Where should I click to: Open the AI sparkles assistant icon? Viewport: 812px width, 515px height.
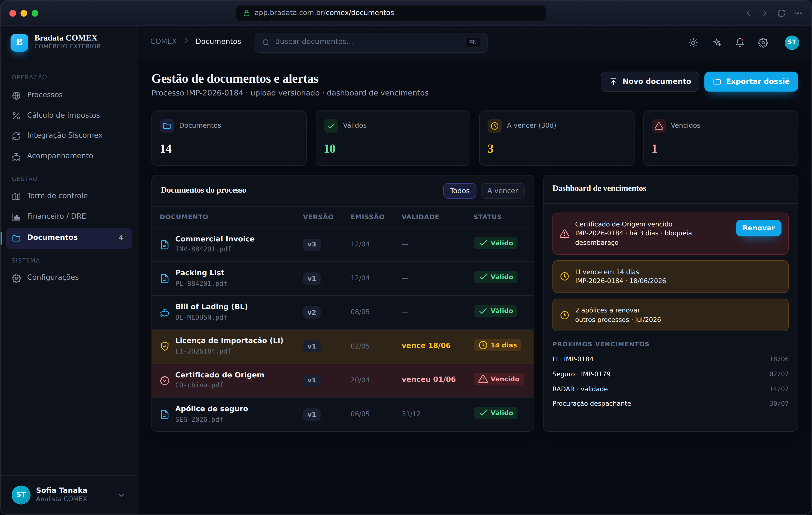tap(717, 42)
